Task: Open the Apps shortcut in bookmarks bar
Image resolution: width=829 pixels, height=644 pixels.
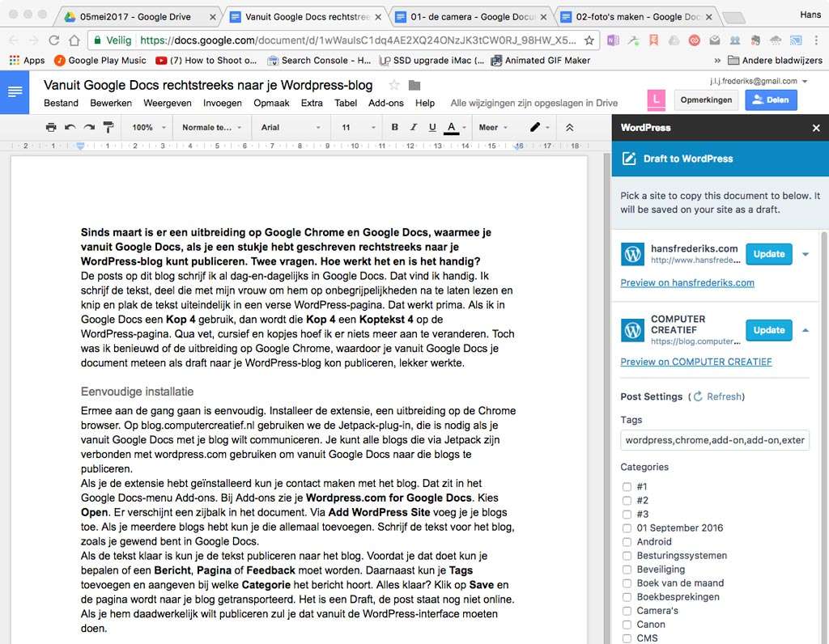Action: (x=27, y=60)
